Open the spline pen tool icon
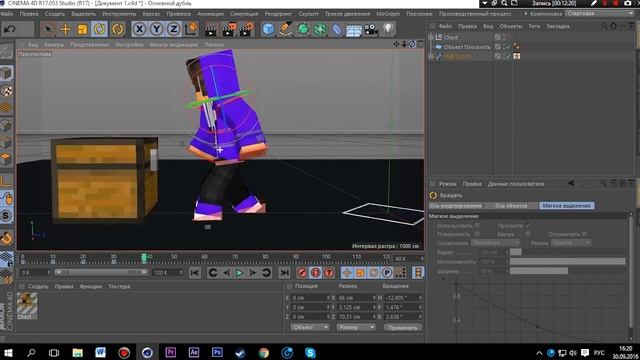Viewport: 640px width, 360px height. click(286, 29)
